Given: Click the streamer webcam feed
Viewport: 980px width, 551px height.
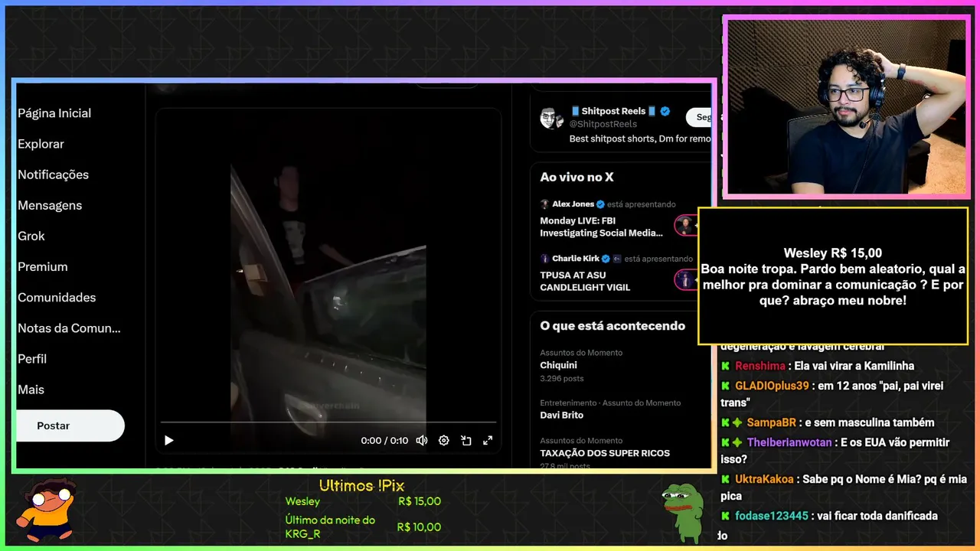Looking at the screenshot, I should coord(846,106).
